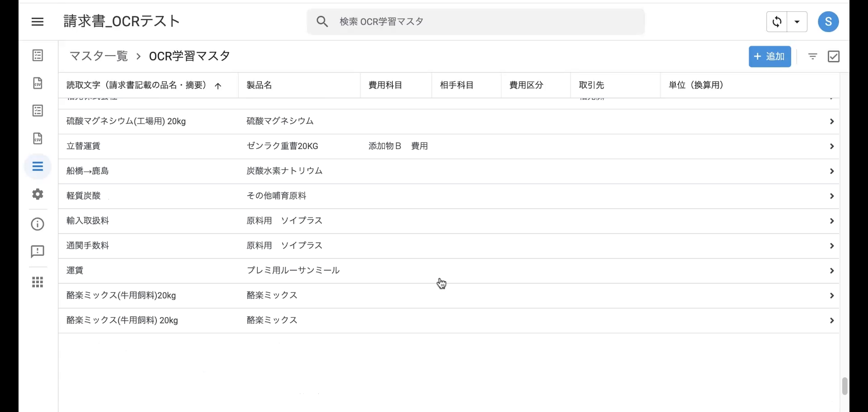Click the vertical scrollbar thumb
The height and width of the screenshot is (412, 868).
tap(844, 386)
